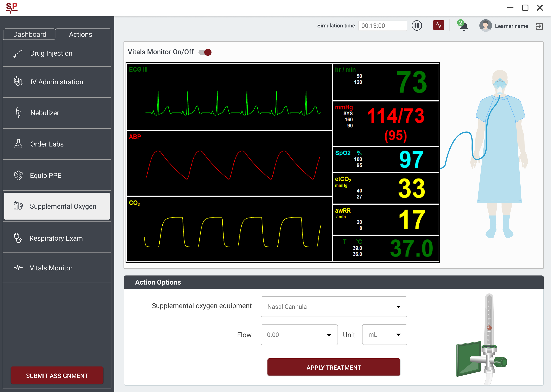Select Drug Injection in the sidebar
551x392 pixels.
[57, 53]
